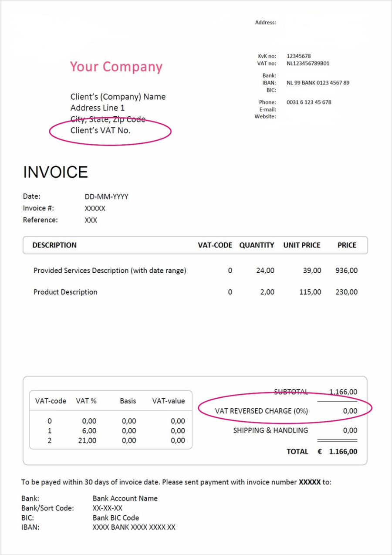The height and width of the screenshot is (555, 392).
Task: Click the TOTAL amount € 1.166,00
Action: pos(338,452)
